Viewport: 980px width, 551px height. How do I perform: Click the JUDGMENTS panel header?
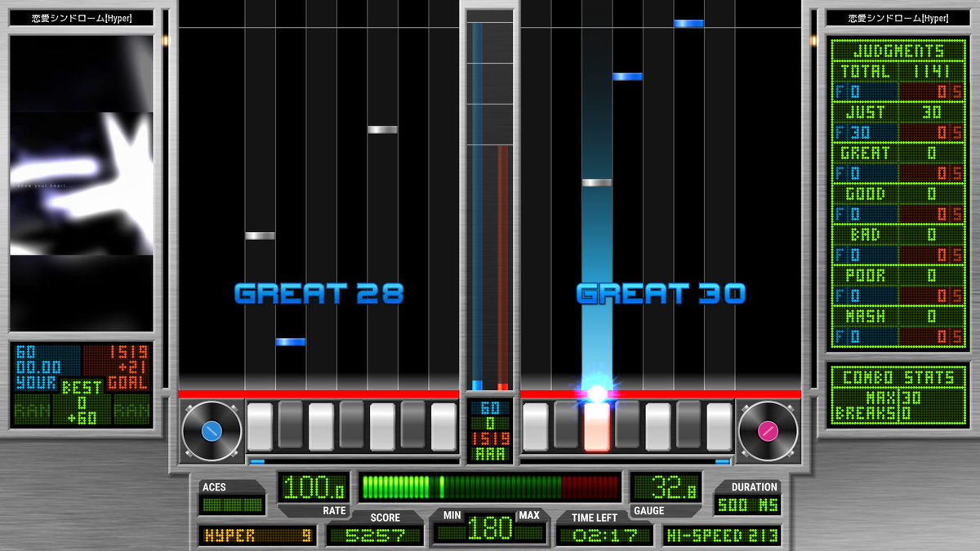[898, 51]
